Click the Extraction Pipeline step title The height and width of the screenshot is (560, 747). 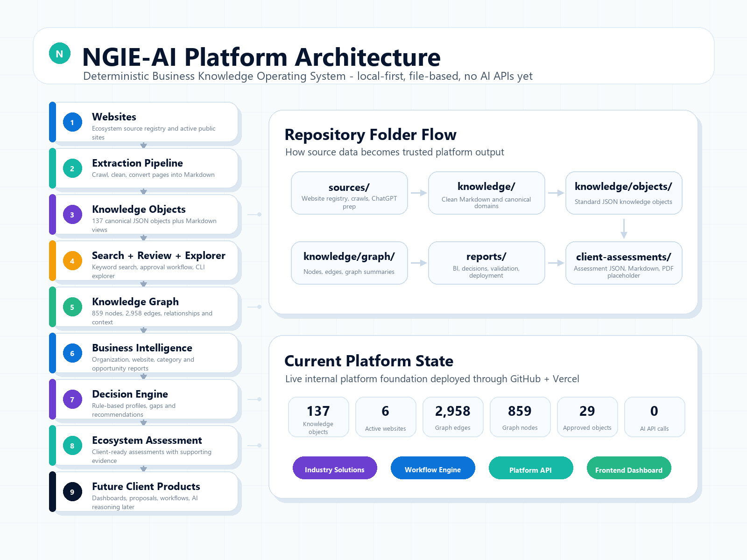pos(137,163)
